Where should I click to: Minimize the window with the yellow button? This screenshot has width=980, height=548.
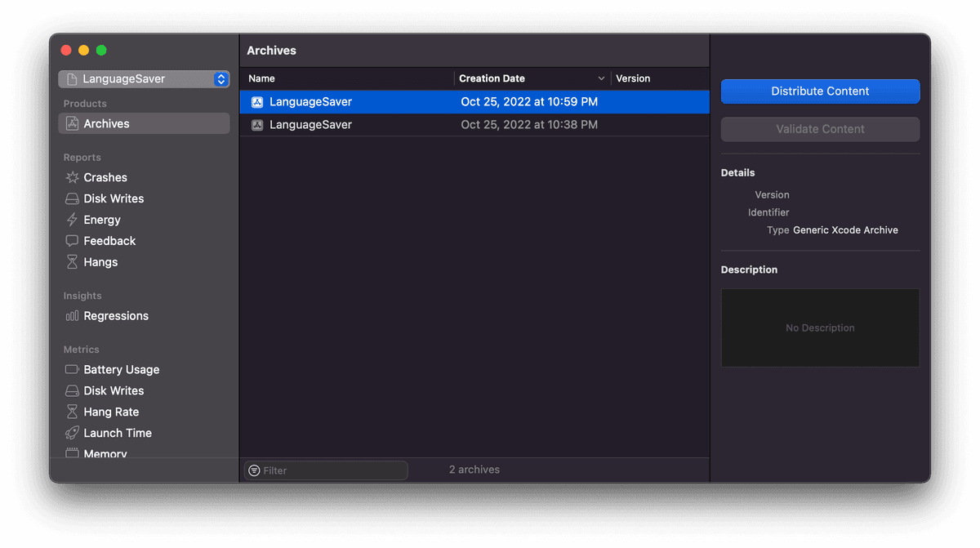click(83, 51)
